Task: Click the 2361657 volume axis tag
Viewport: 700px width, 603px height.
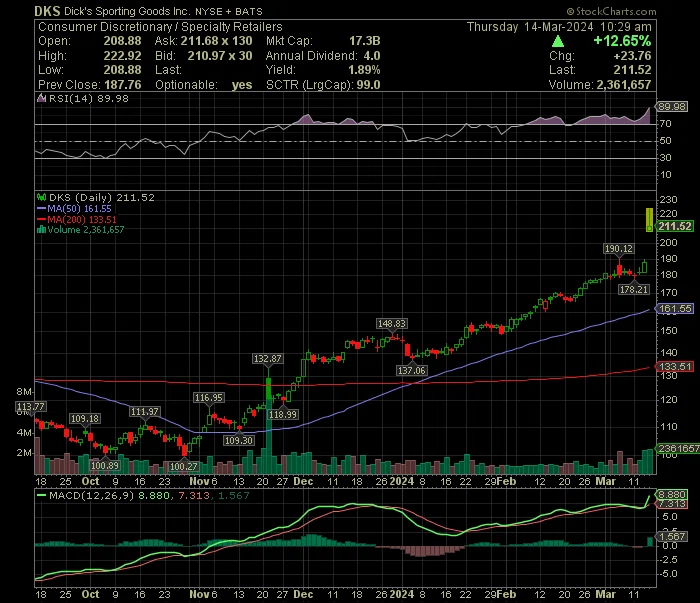Action: click(677, 448)
